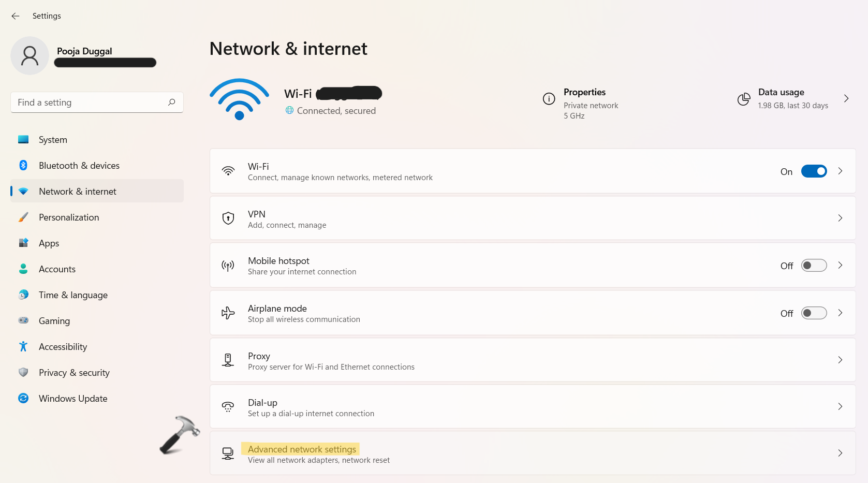Expand the VPN row chevron
This screenshot has width=868, height=483.
(840, 218)
